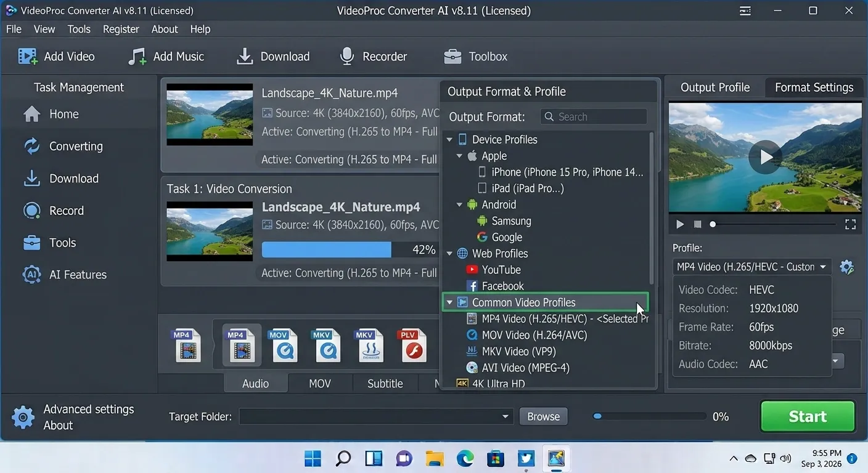868x473 pixels.
Task: Collapse the Common Video Profiles node
Action: (449, 302)
